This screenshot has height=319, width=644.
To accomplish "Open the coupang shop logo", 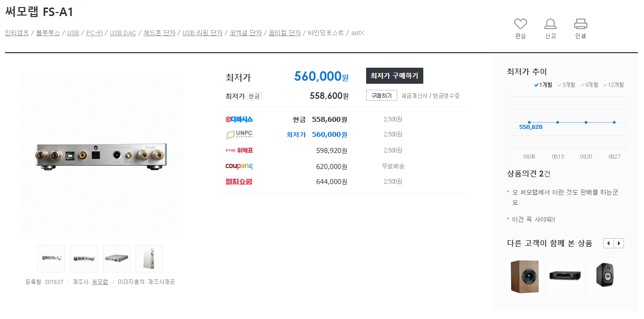I will [239, 166].
